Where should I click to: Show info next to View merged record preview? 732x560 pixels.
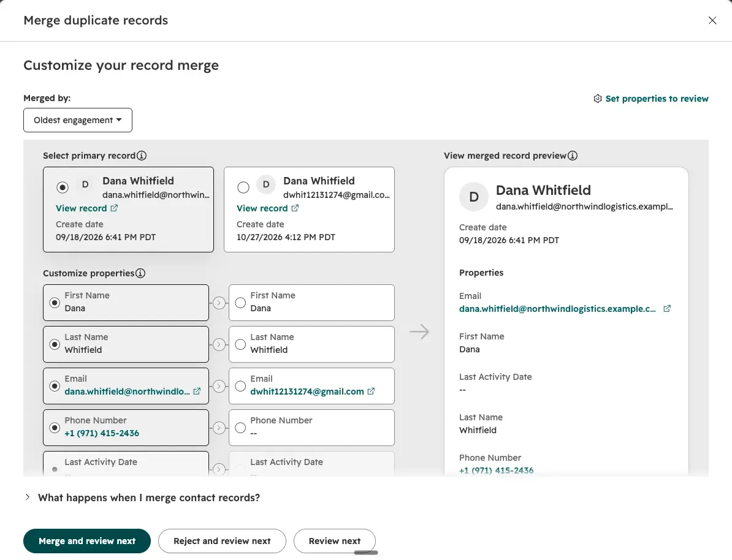coord(573,156)
